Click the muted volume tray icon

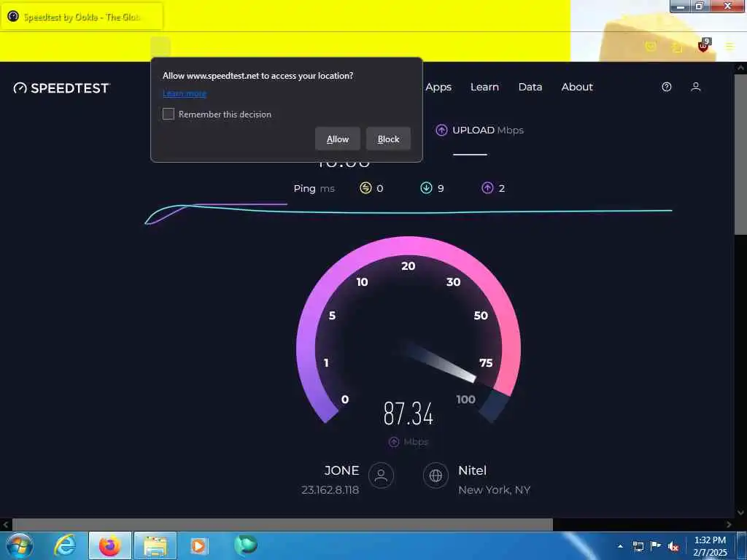click(673, 547)
